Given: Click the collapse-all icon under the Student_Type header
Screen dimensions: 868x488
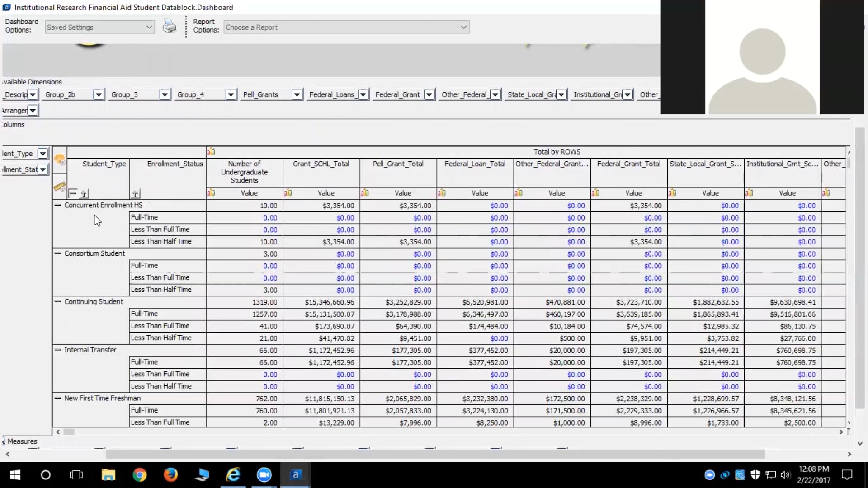Looking at the screenshot, I should (x=73, y=193).
